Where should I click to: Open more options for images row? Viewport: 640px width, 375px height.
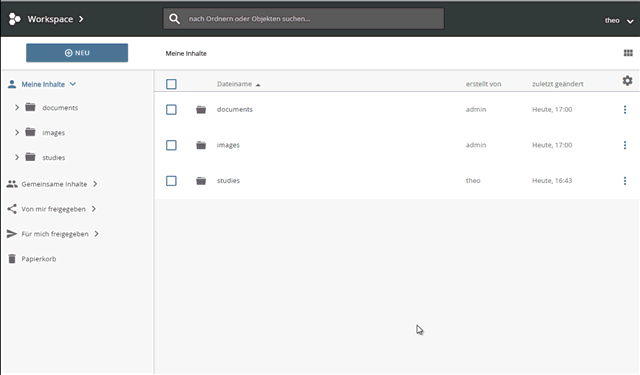click(x=625, y=145)
